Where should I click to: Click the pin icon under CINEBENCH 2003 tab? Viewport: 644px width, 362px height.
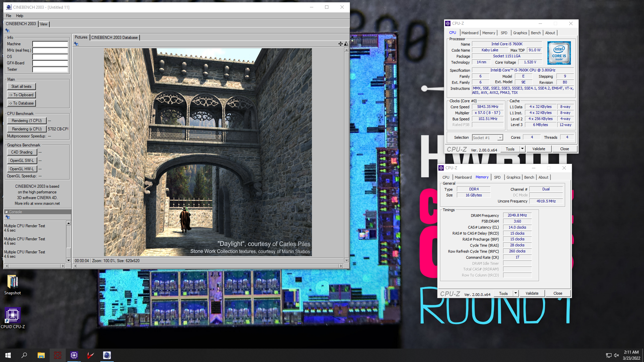click(7, 31)
